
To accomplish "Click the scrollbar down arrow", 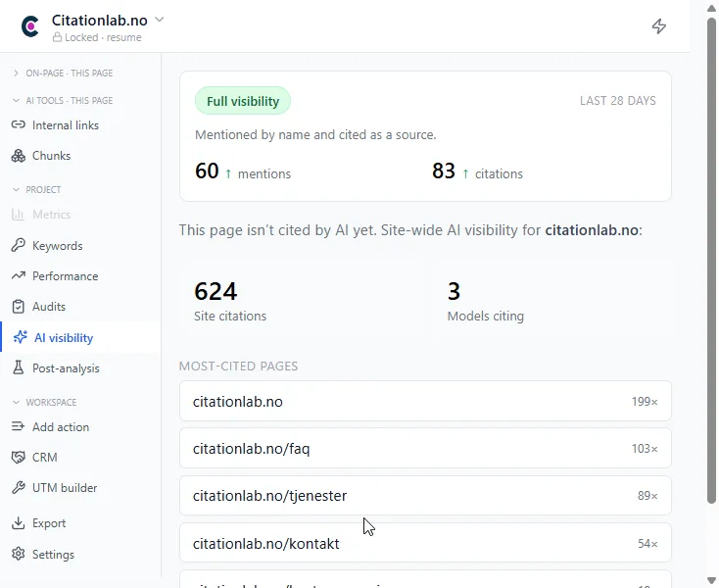I will pyautogui.click(x=711, y=580).
